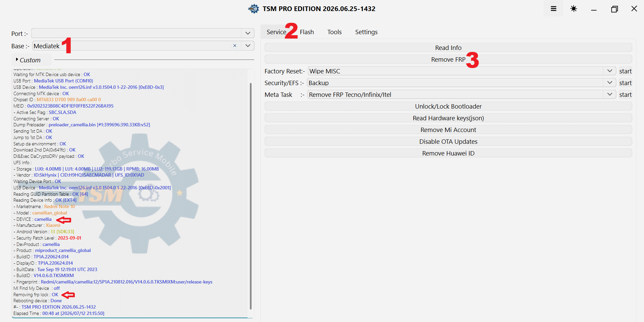Click the 'Vendor : ID:SkHynix' log line
The width and height of the screenshot is (644, 322).
(x=79, y=175)
